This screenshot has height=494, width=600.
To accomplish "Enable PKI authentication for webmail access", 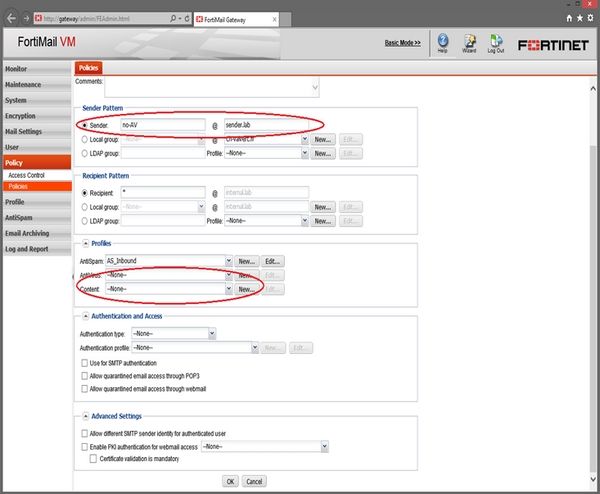I will pos(85,447).
